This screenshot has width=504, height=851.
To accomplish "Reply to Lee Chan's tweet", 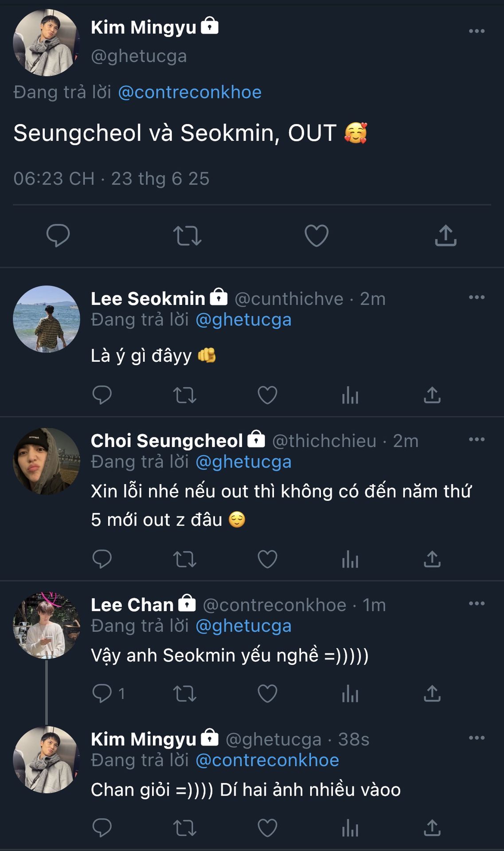I will (x=102, y=694).
